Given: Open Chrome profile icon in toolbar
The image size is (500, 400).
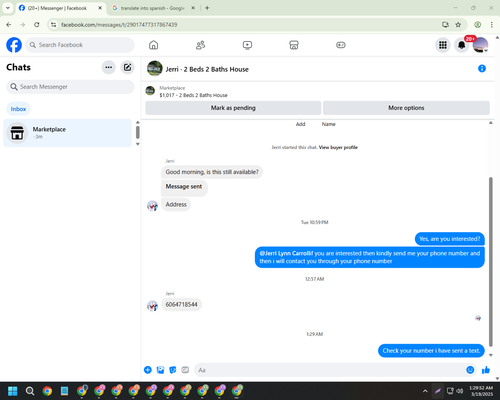Looking at the screenshot, I should 478,25.
